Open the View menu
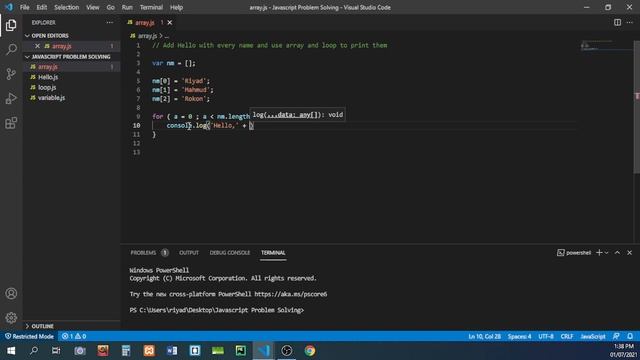Viewport: 640px width, 360px height. (x=93, y=7)
